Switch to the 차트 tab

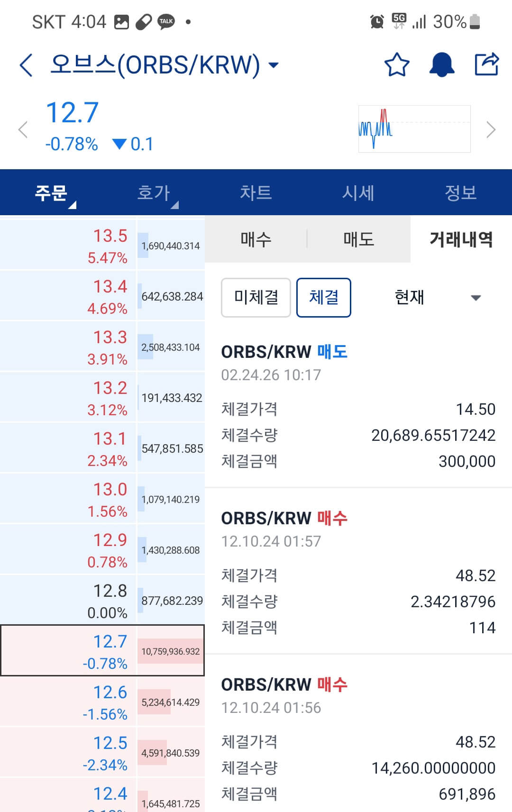pos(256,192)
